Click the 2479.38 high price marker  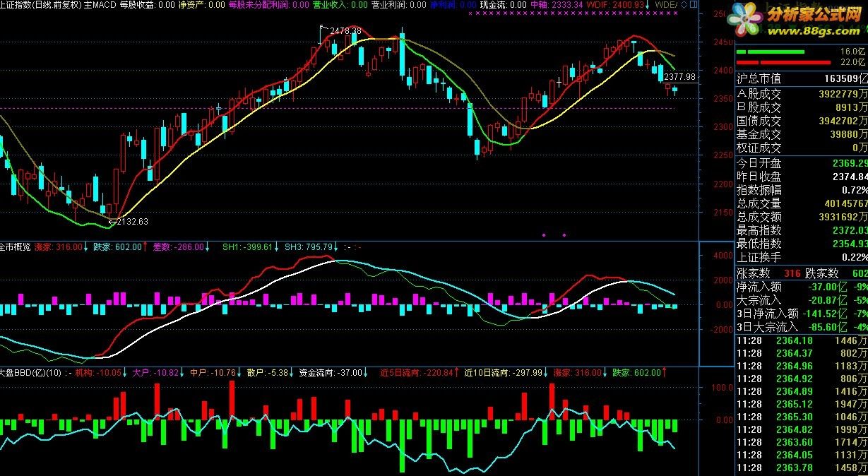tap(345, 30)
